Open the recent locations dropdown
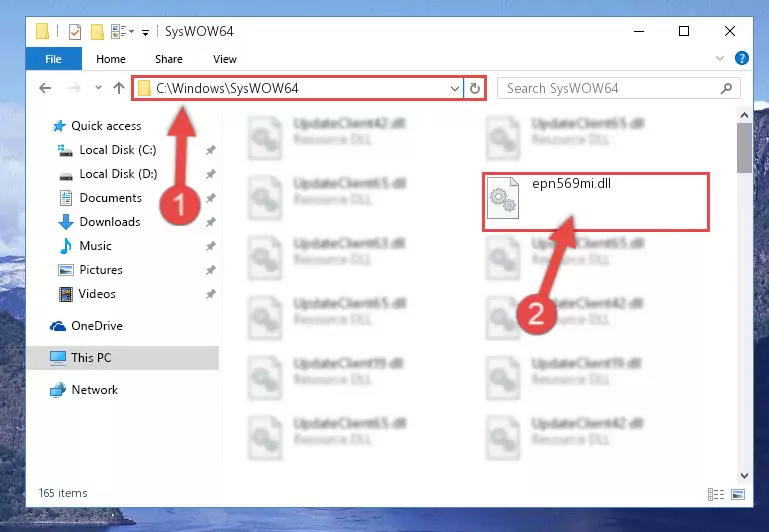The image size is (769, 532). 99,88
